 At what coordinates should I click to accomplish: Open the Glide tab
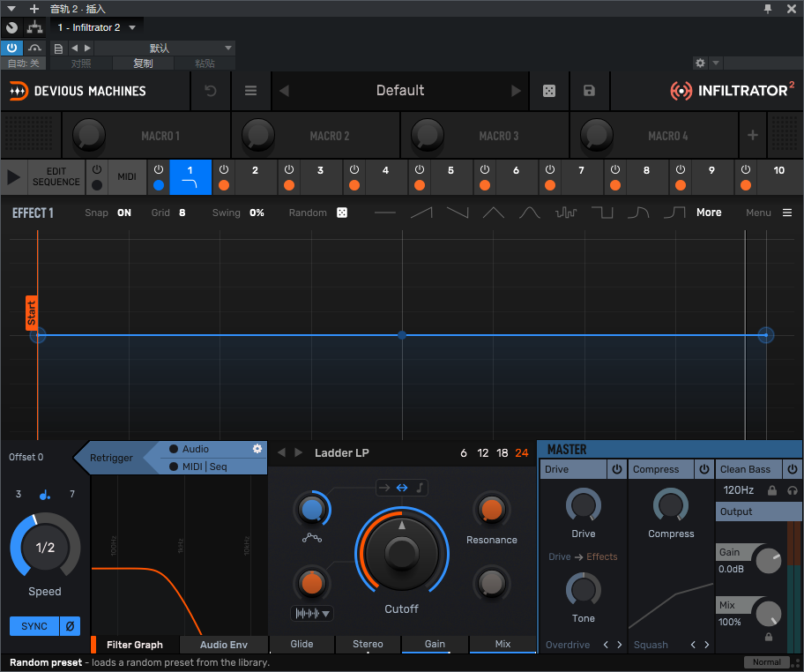point(301,644)
